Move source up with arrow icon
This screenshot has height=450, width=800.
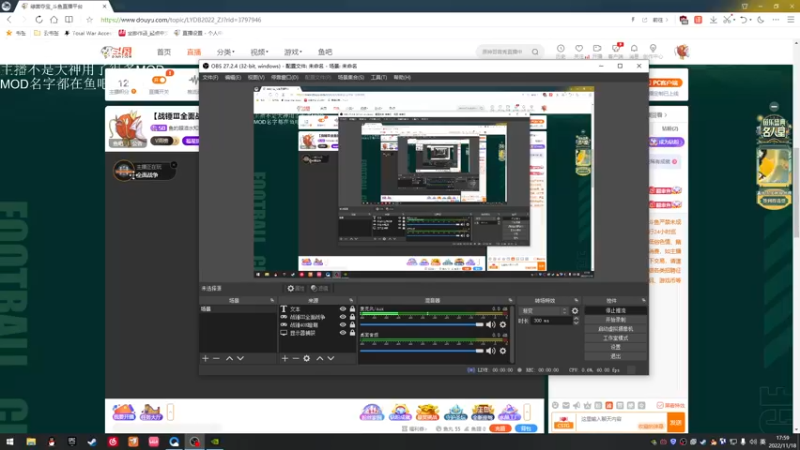[319, 359]
